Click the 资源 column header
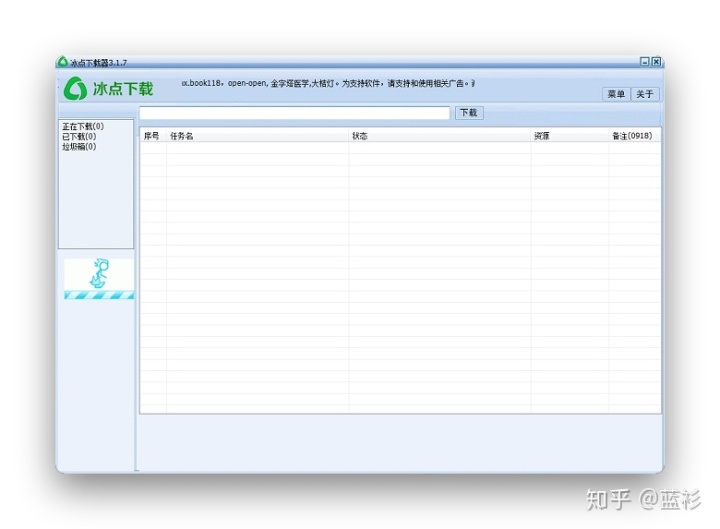The image size is (720, 529). [570, 136]
